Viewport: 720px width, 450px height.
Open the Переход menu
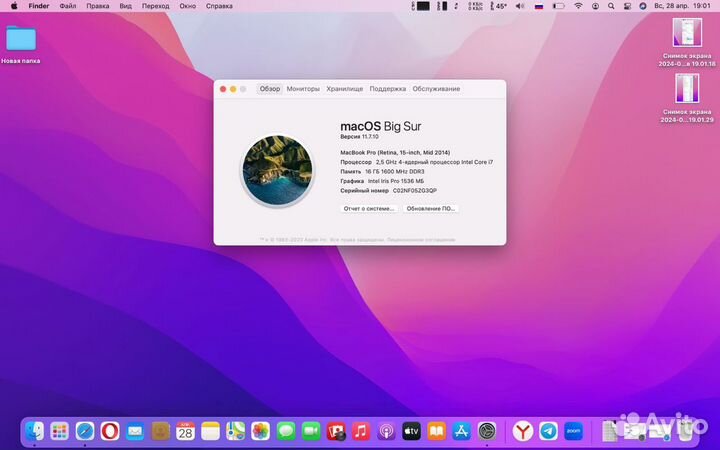tap(156, 6)
